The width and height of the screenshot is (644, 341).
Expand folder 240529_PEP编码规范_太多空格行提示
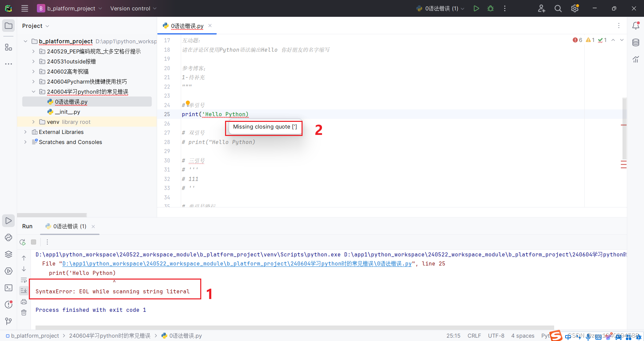click(34, 51)
